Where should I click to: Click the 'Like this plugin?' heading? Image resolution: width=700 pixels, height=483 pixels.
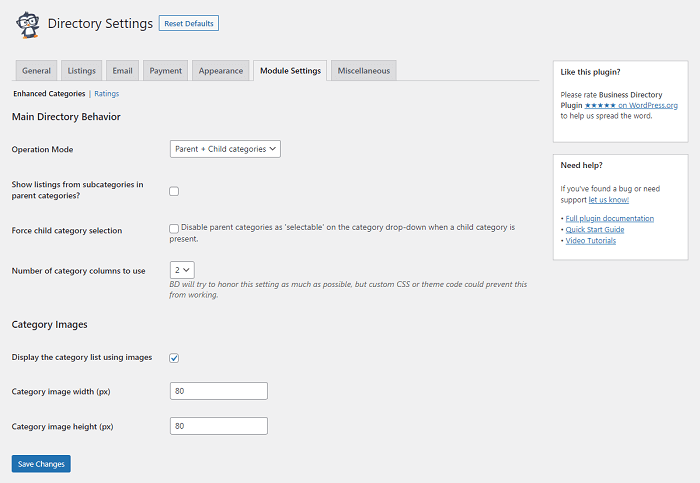coord(590,72)
